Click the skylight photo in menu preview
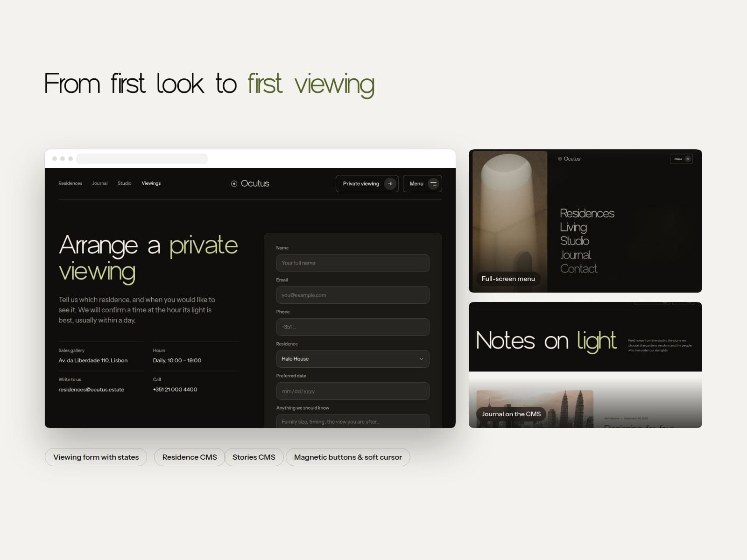Screen dimensions: 747x560 [510, 221]
